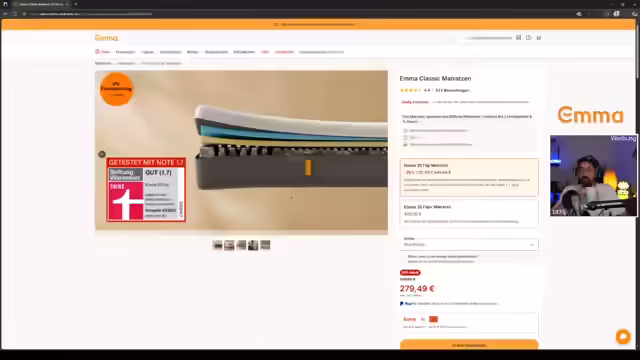Open the shopping cart icon in the header
This screenshot has height=360, width=640.
click(x=539, y=38)
